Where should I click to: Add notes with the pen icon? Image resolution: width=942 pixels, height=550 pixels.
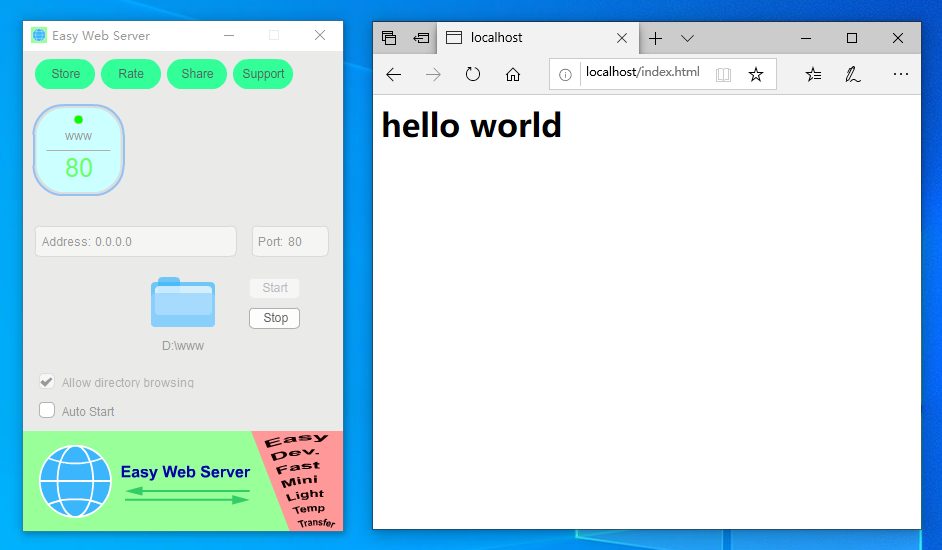click(x=852, y=75)
